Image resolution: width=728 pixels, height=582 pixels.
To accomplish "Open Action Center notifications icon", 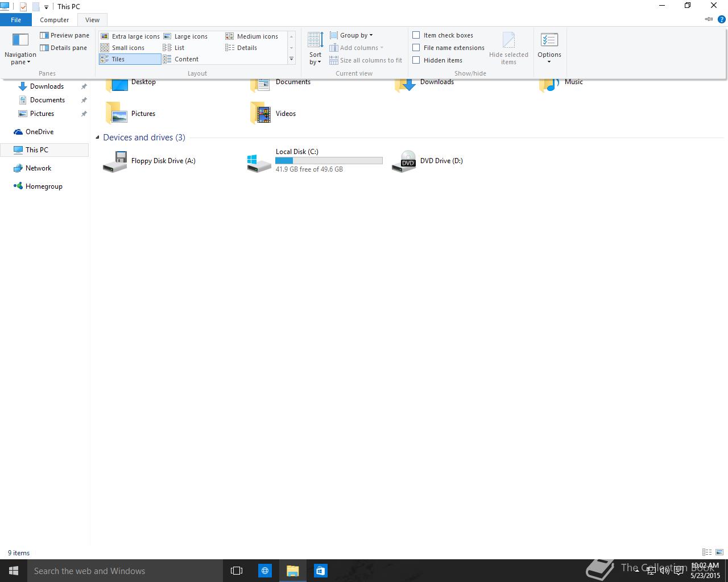I will point(679,571).
